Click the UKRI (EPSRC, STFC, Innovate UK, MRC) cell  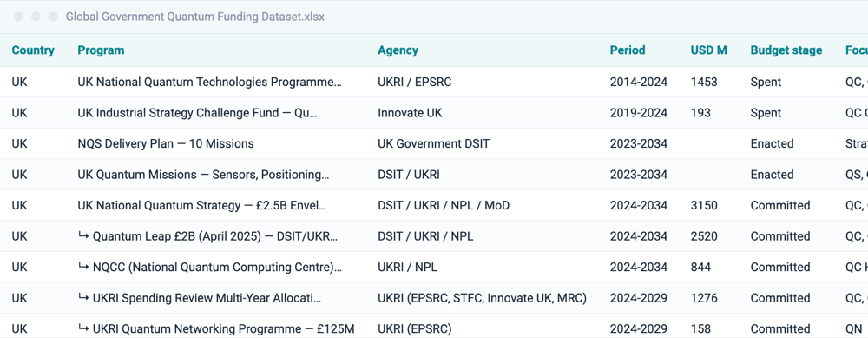coord(482,299)
